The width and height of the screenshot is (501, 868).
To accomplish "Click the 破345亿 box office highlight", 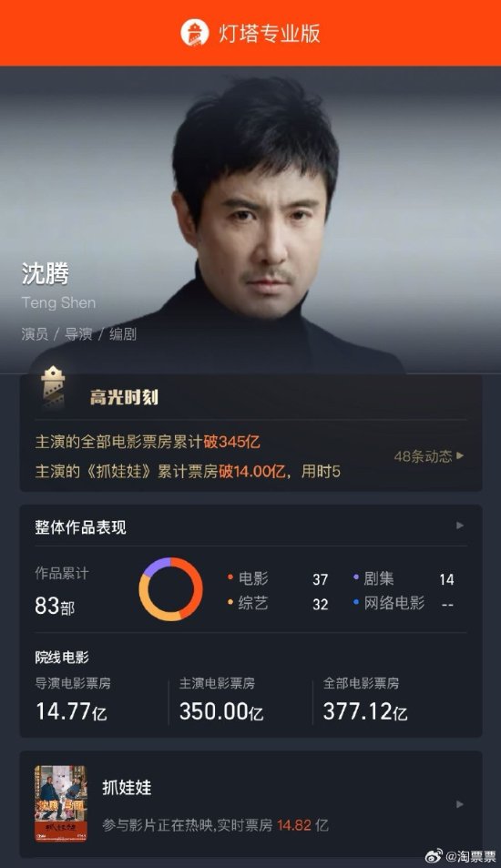I will (x=232, y=442).
